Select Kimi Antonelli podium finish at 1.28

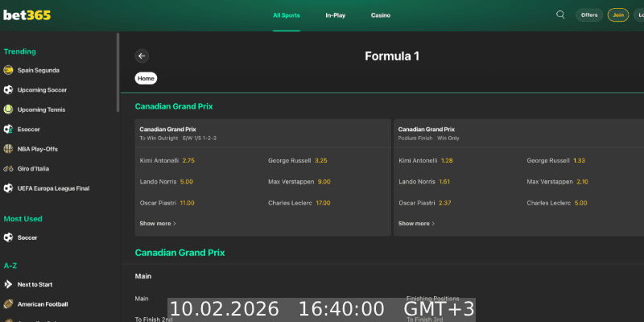pos(426,160)
